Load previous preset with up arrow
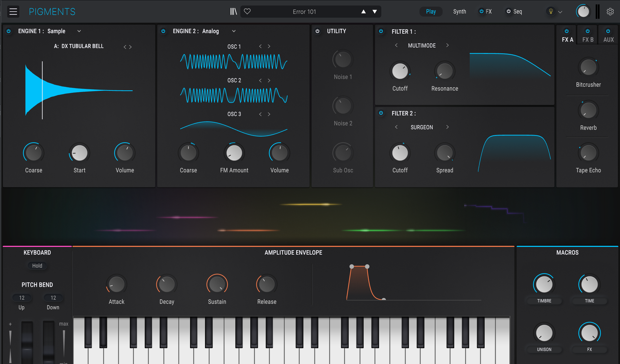The height and width of the screenshot is (364, 620). coord(364,12)
